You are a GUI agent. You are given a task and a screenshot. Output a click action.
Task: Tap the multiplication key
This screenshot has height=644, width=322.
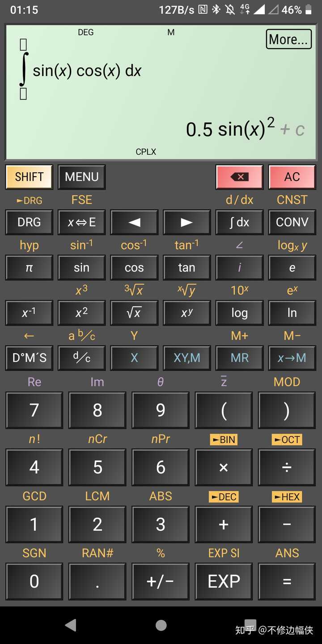click(224, 467)
